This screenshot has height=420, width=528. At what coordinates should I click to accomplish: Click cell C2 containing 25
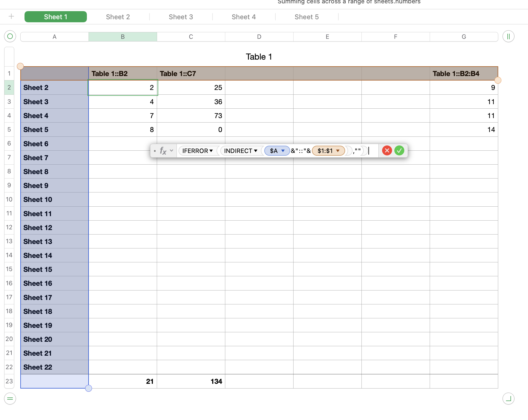point(191,87)
